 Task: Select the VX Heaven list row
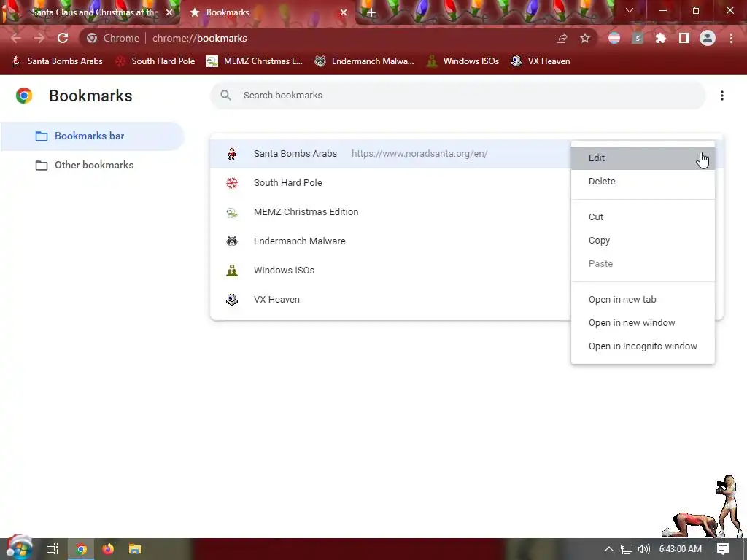pos(390,300)
